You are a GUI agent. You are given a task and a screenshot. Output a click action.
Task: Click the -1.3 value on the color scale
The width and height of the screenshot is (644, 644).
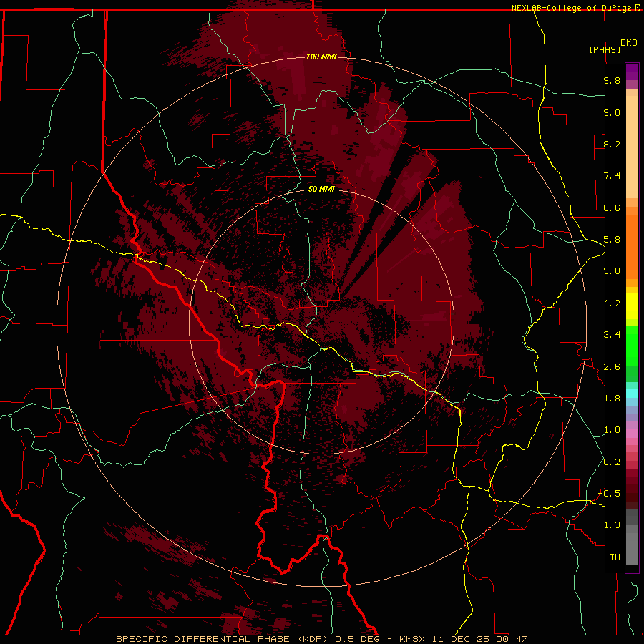coord(609,525)
